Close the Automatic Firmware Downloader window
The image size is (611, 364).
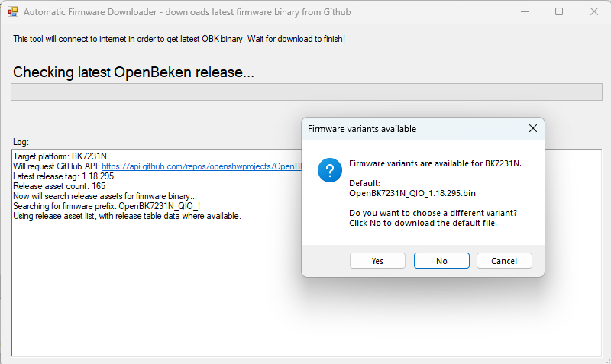pos(594,11)
